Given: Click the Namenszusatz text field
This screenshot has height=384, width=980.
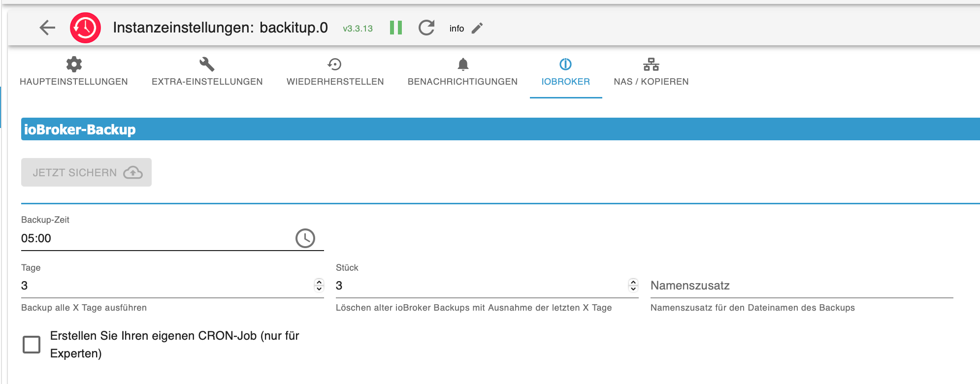Looking at the screenshot, I should [x=802, y=286].
